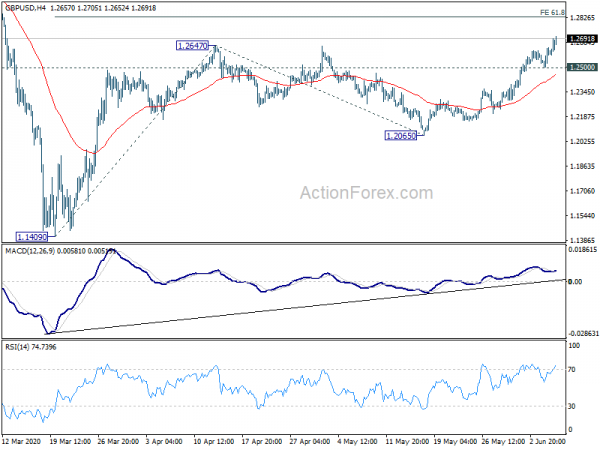The image size is (600, 450).
Task: Click the MACD 0.00 zero level label
Action: 575,282
